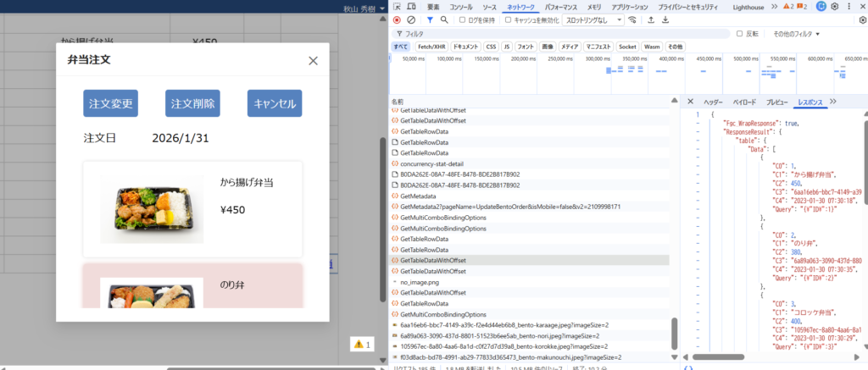This screenshot has width=868, height=370.
Task: Tick the 反転 checkbox
Action: pyautogui.click(x=739, y=34)
